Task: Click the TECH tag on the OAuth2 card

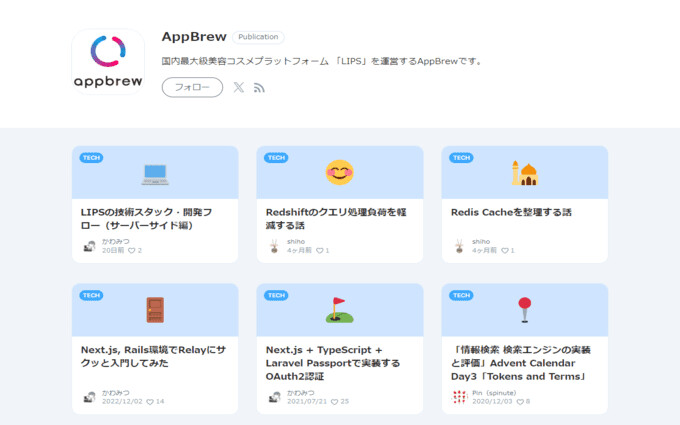Action: 276,295
